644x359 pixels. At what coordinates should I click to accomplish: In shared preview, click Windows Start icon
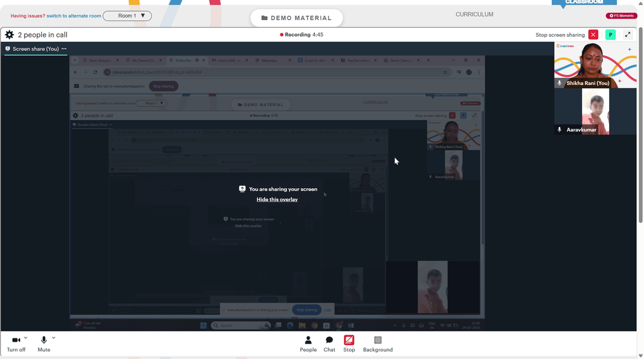[x=204, y=325]
